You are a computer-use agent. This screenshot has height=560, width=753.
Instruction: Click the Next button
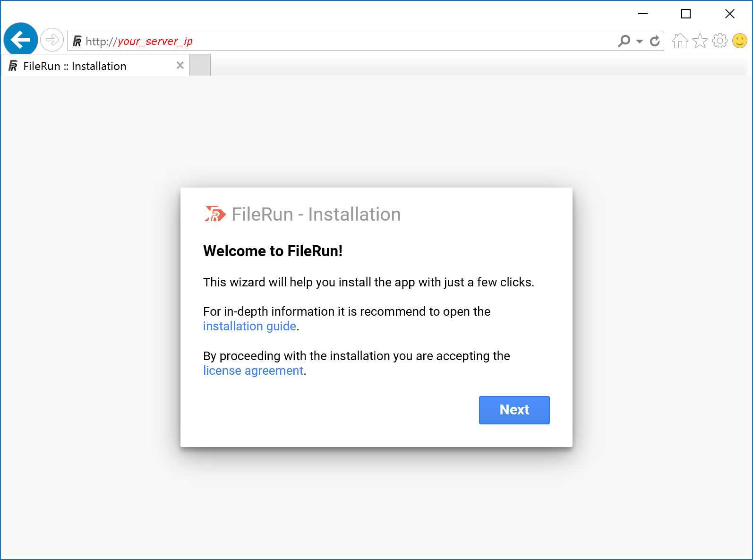click(x=514, y=410)
